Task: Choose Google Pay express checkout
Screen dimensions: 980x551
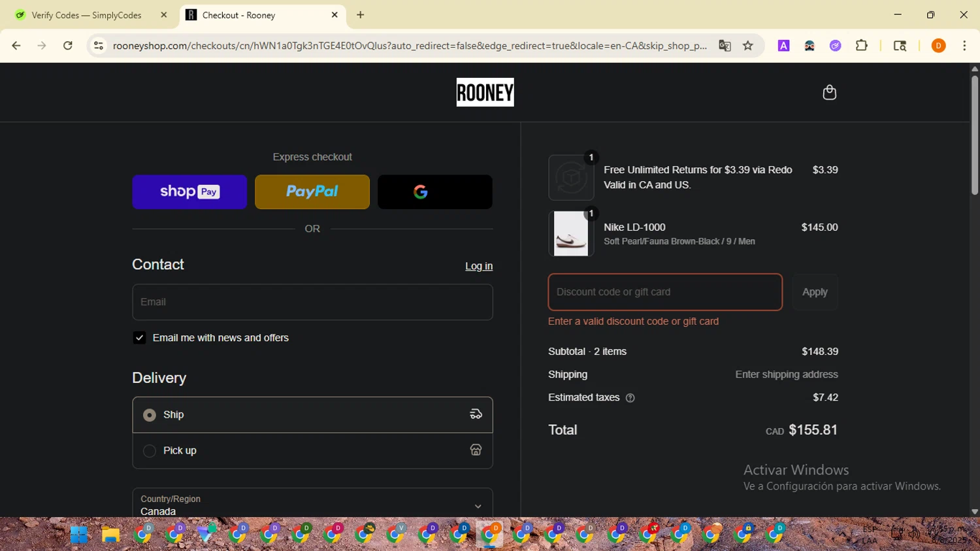Action: [435, 192]
